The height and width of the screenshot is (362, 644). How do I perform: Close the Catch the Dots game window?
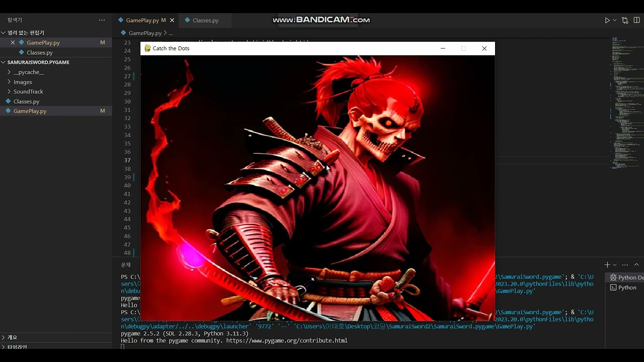(485, 49)
